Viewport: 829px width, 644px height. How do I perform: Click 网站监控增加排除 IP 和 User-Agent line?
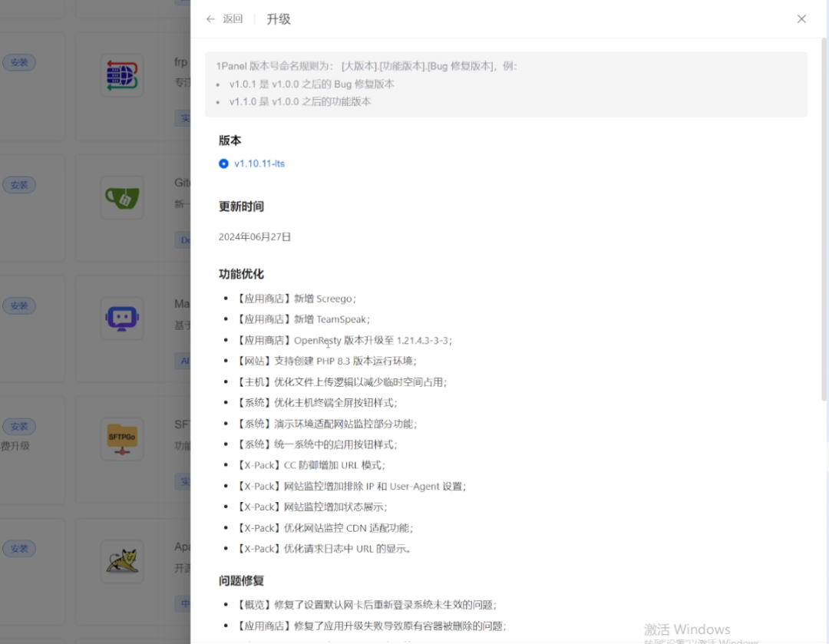coord(351,487)
